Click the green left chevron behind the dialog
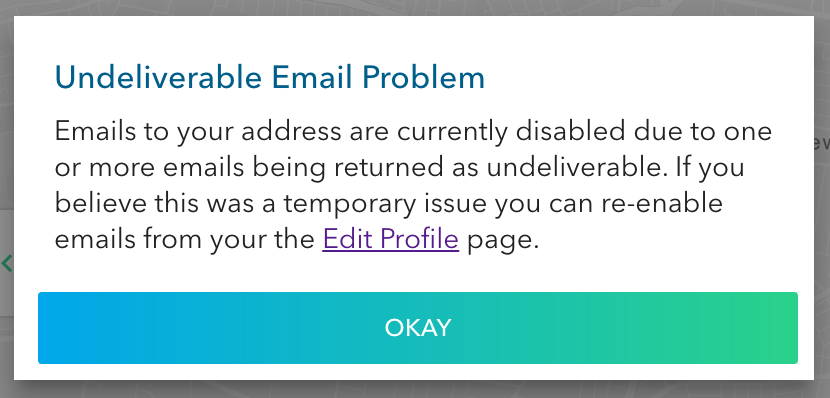 [x=6, y=263]
